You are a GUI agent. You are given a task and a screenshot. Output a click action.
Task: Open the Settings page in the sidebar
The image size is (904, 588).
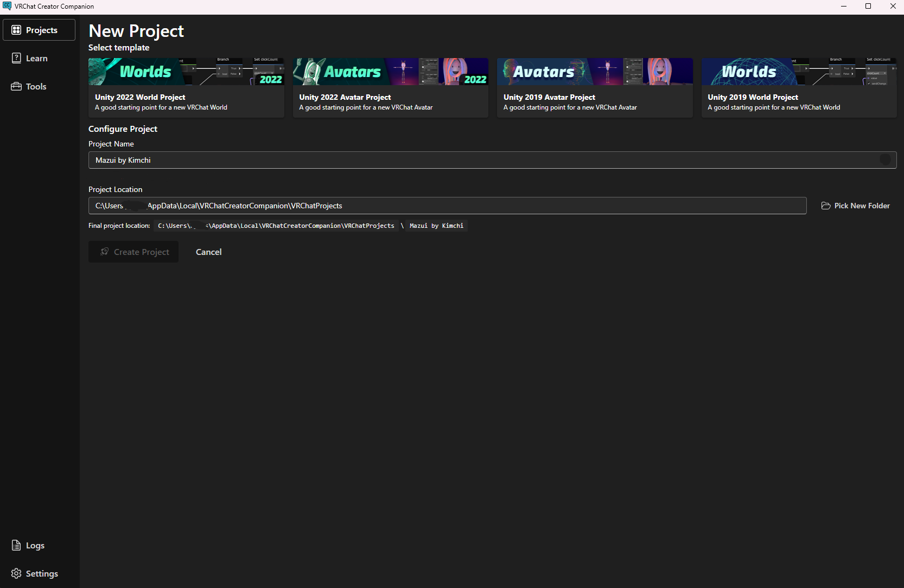[39, 573]
